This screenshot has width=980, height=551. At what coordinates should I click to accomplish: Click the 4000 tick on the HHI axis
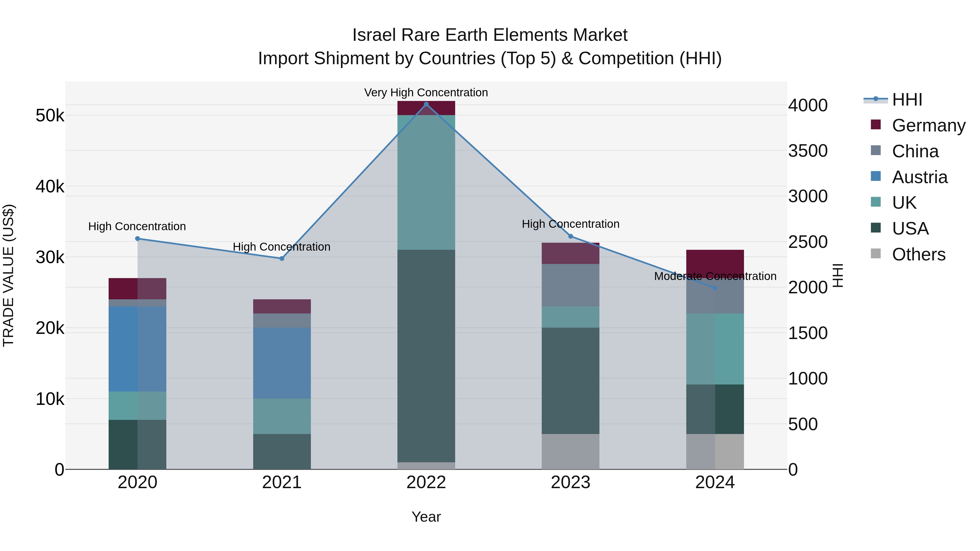click(808, 105)
